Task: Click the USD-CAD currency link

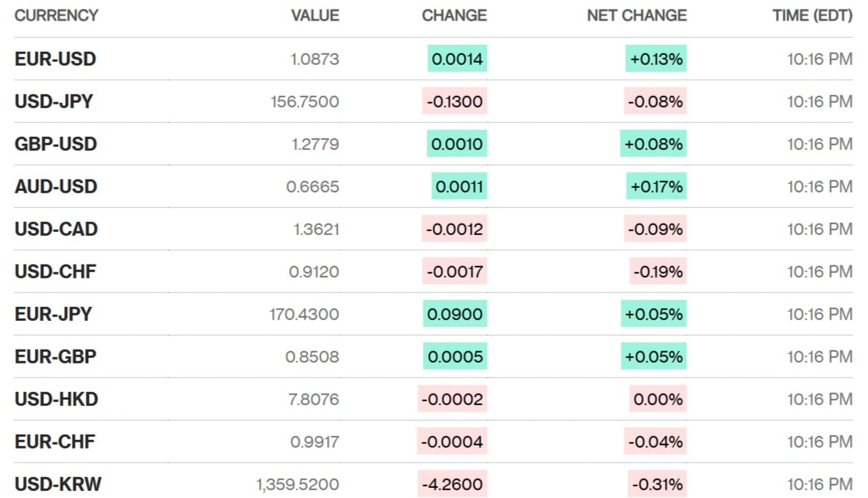Action: point(56,229)
